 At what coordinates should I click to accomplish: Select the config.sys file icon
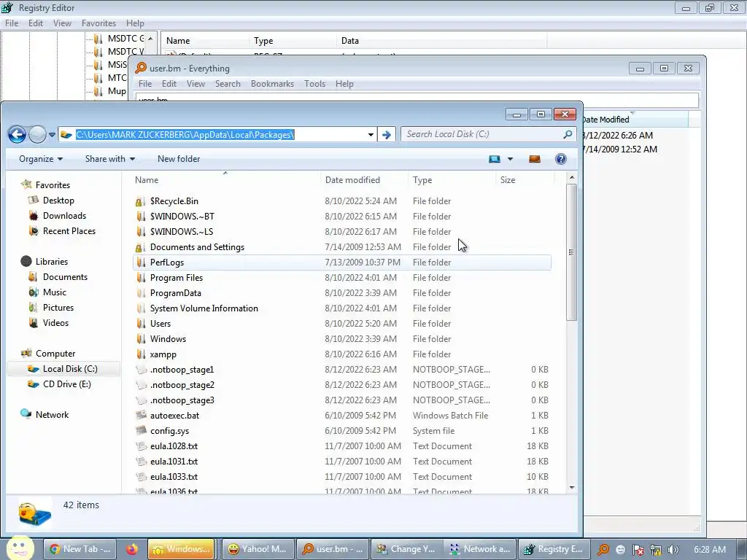(x=141, y=430)
